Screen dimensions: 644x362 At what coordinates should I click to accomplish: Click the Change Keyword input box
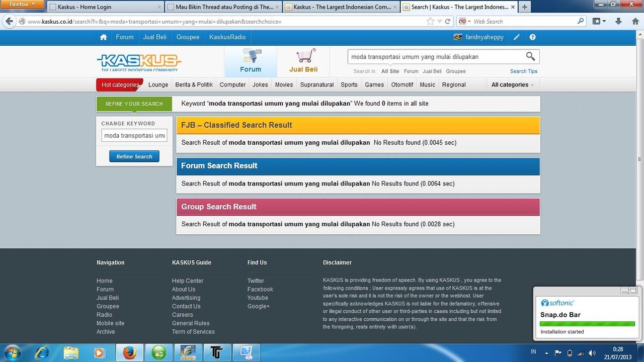134,136
